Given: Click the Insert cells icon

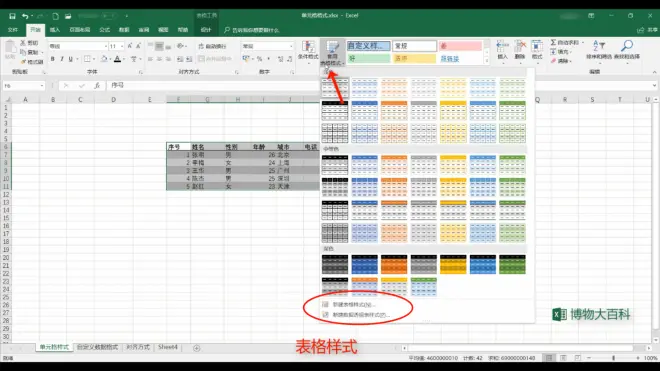Looking at the screenshot, I should [x=502, y=46].
